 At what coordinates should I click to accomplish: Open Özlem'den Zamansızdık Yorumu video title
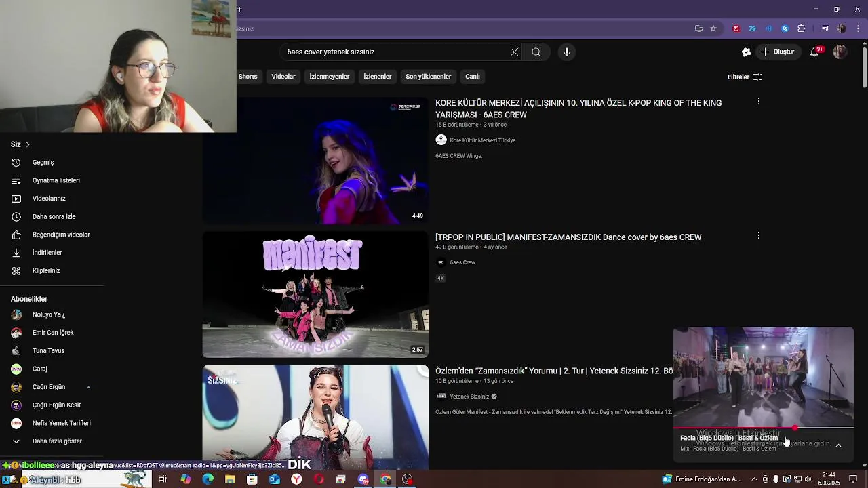pos(554,371)
